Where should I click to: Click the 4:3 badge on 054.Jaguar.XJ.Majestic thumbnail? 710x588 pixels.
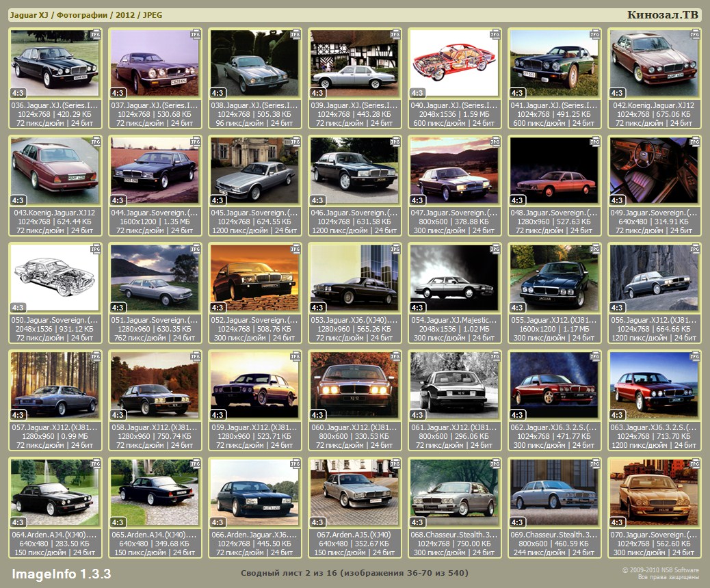point(417,308)
